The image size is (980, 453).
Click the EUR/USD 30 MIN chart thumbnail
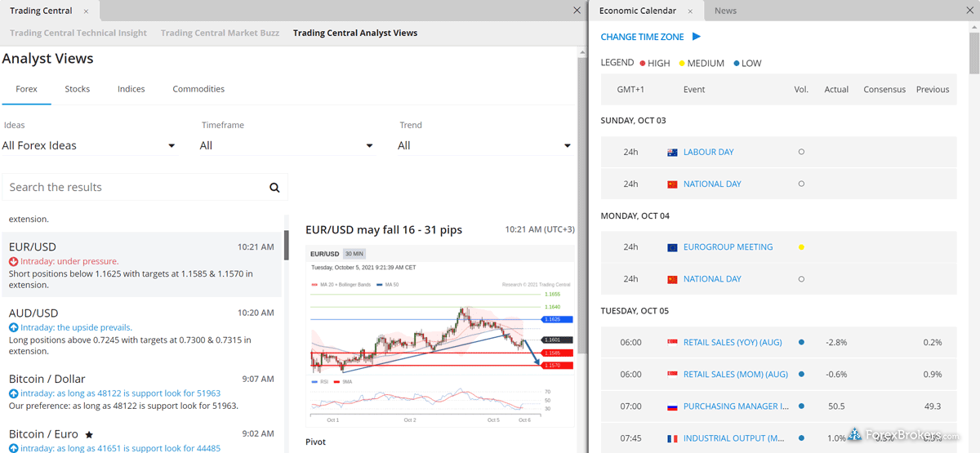click(440, 335)
